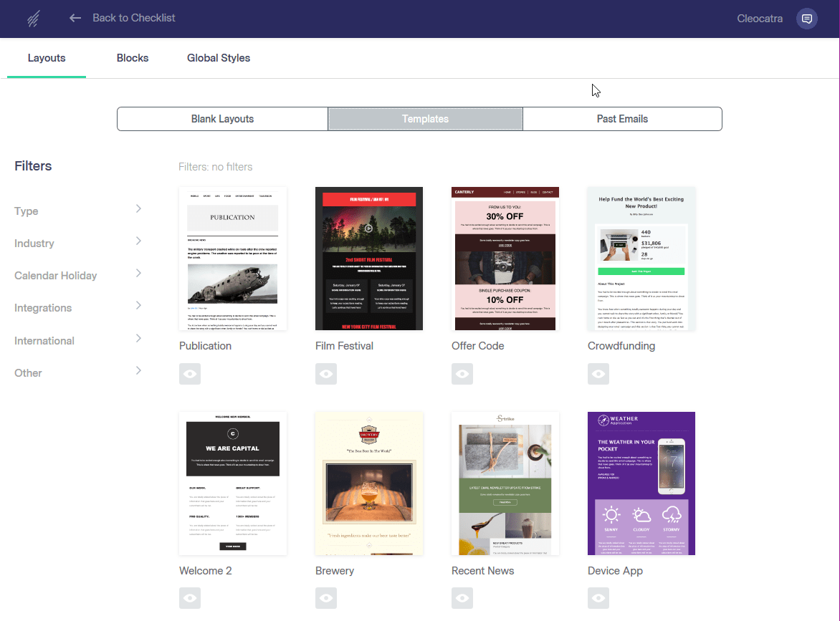840x621 pixels.
Task: Click the Other filter label
Action: 28,373
